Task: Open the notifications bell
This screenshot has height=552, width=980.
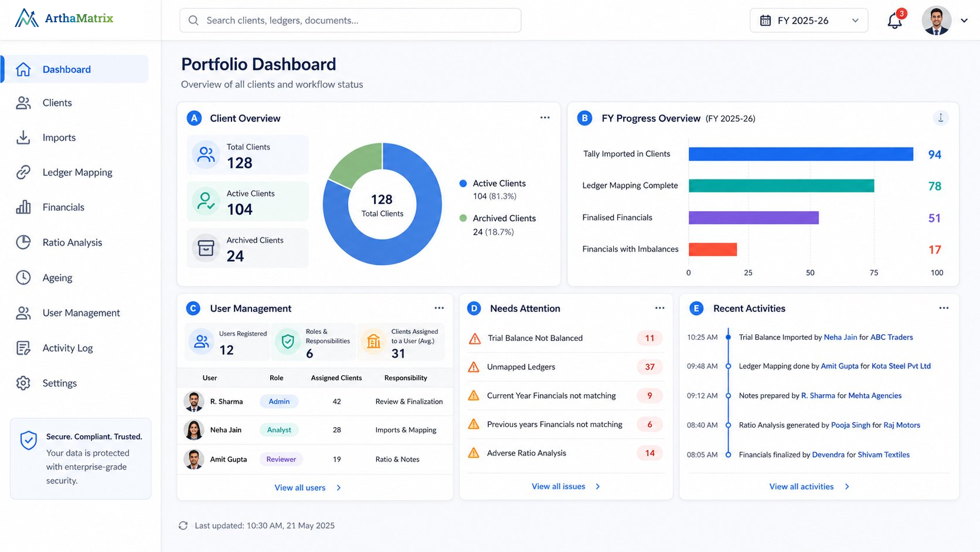Action: pos(894,21)
